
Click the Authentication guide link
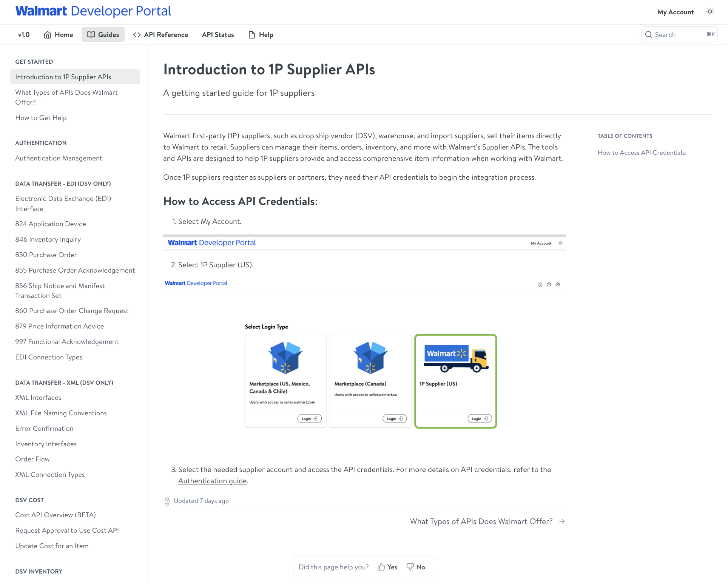pos(213,481)
